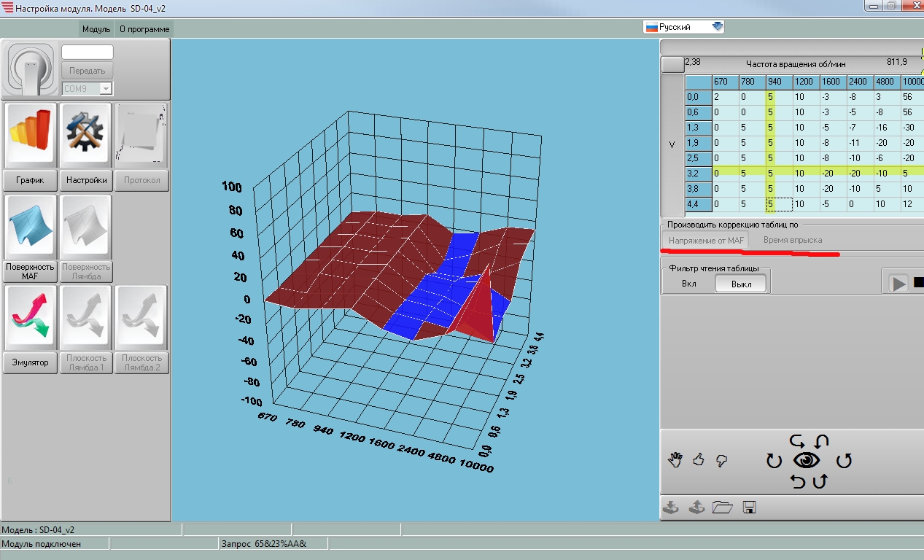Toggle the module connection power switch

(x=30, y=70)
